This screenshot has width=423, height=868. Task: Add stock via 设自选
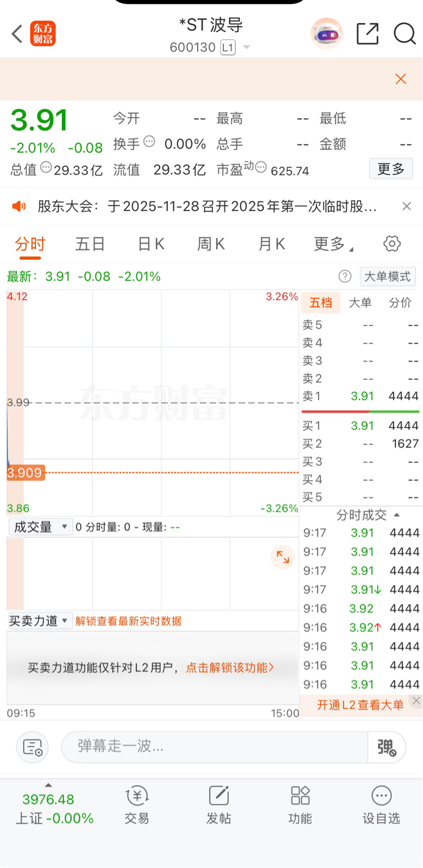point(381,805)
